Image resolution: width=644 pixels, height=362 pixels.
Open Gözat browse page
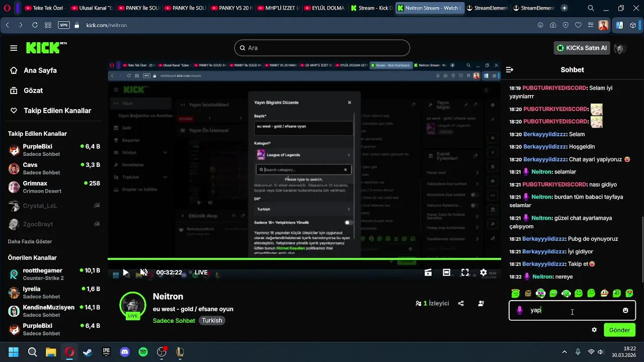[27, 90]
